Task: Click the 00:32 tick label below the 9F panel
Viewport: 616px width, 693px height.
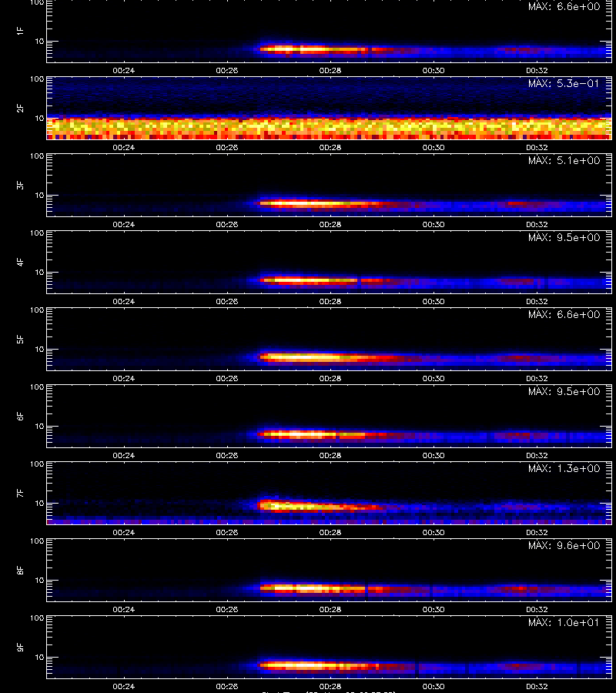Action: coord(537,686)
